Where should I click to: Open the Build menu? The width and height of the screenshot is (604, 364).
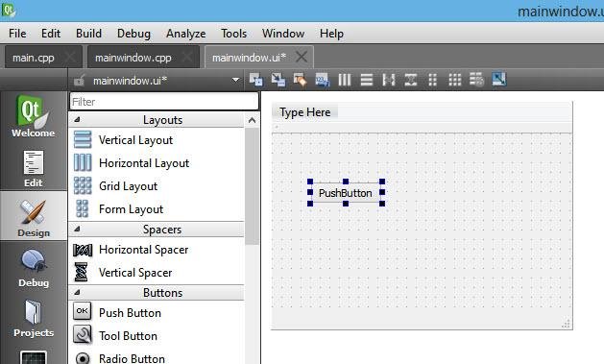pos(88,34)
